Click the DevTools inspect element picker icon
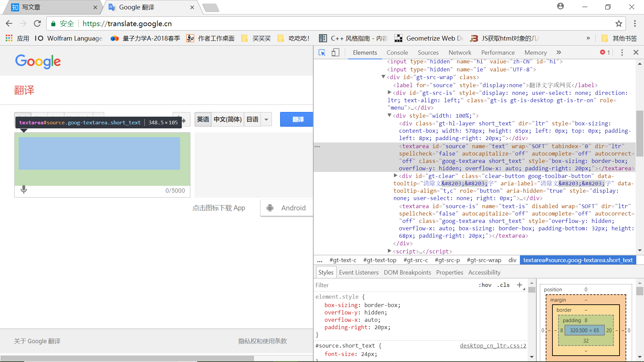Screen dimensions: 644x362 click(322, 53)
